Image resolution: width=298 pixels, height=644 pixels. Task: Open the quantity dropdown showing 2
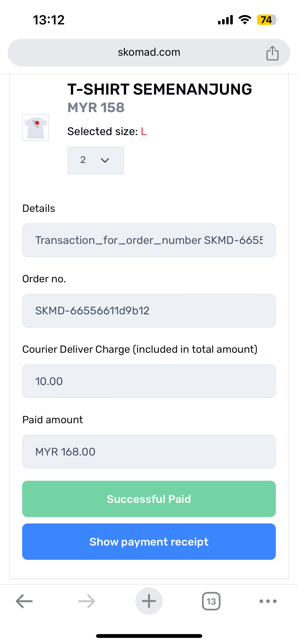(96, 160)
